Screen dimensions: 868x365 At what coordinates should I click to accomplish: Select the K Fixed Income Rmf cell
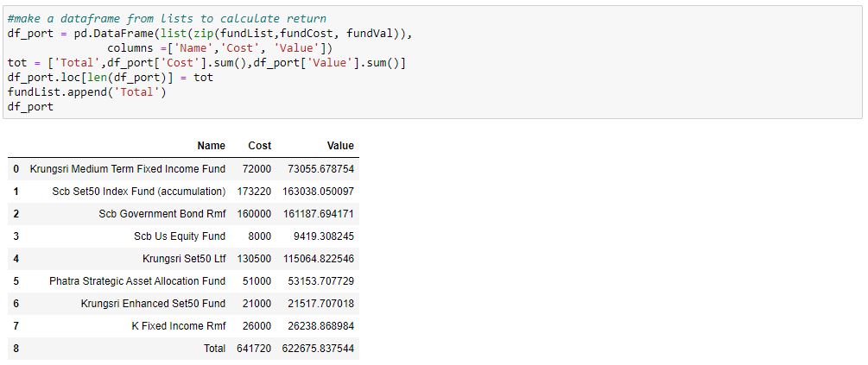(x=178, y=325)
